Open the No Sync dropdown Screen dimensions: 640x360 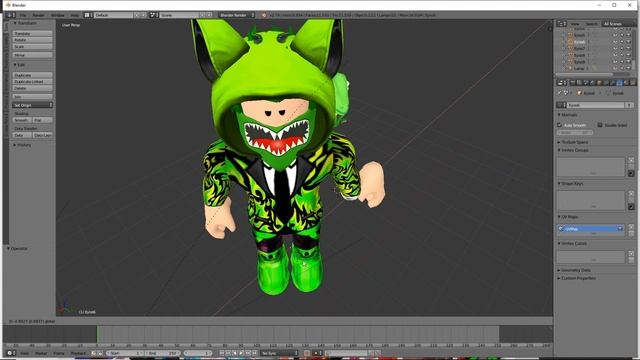280,353
